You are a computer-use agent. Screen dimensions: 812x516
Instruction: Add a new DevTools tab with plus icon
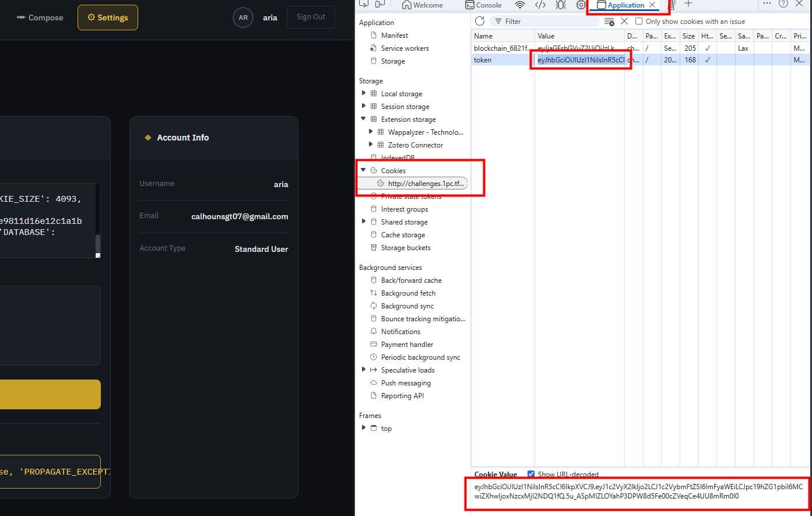[x=688, y=5]
